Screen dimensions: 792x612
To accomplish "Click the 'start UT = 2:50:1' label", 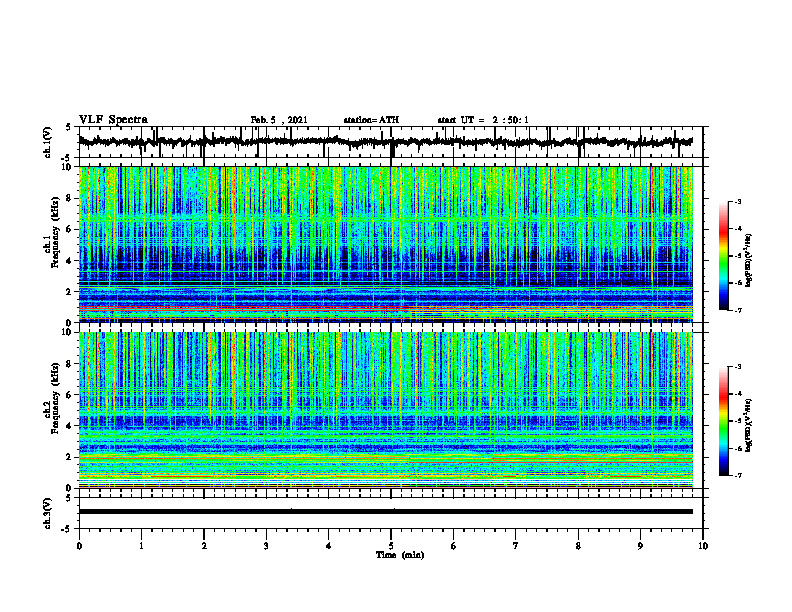I will click(483, 120).
